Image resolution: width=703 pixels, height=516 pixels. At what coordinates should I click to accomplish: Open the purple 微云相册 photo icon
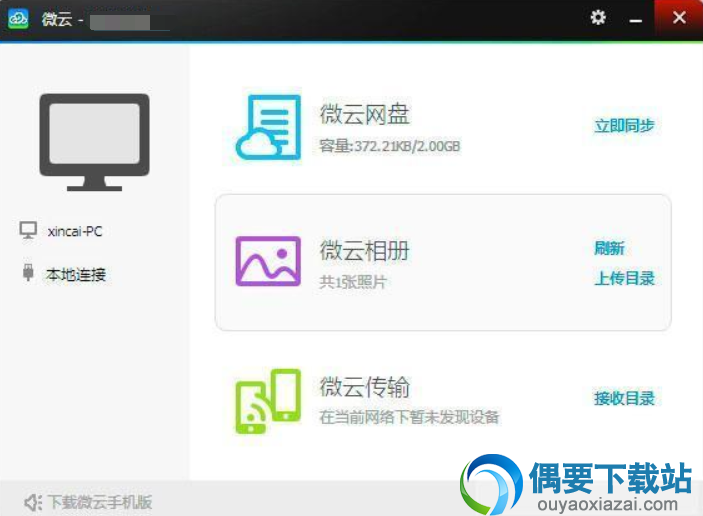coord(268,261)
